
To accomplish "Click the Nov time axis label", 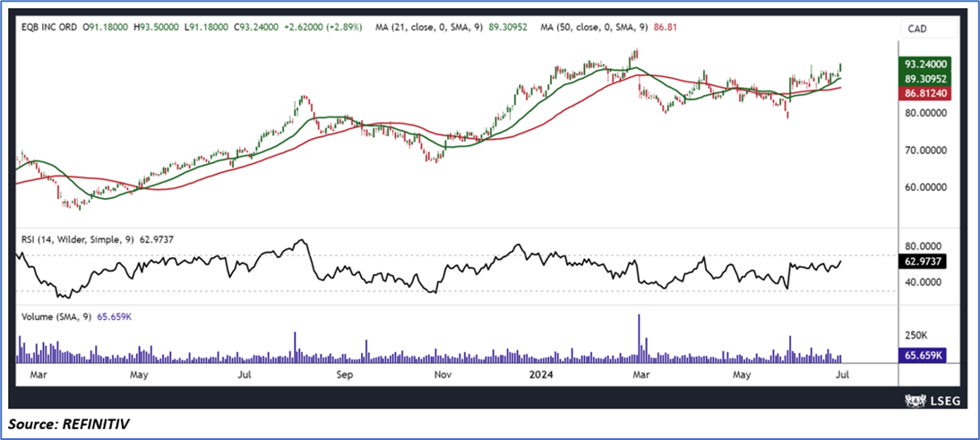I will [442, 375].
